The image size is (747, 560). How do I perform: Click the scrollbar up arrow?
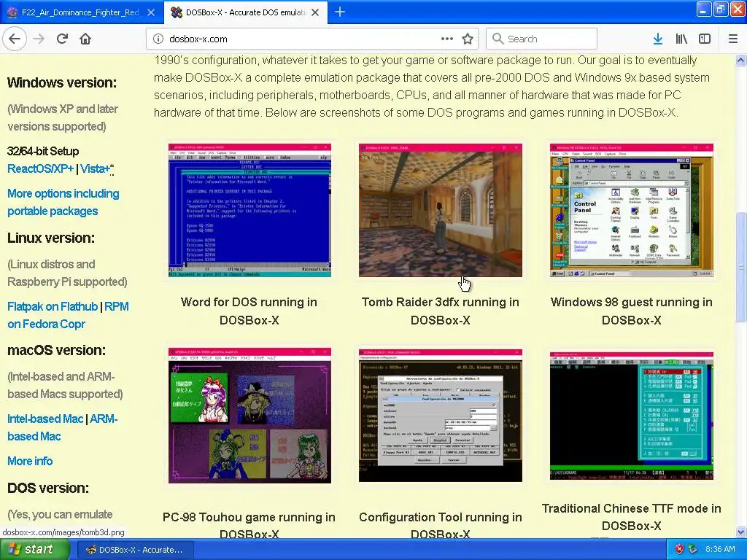click(741, 60)
